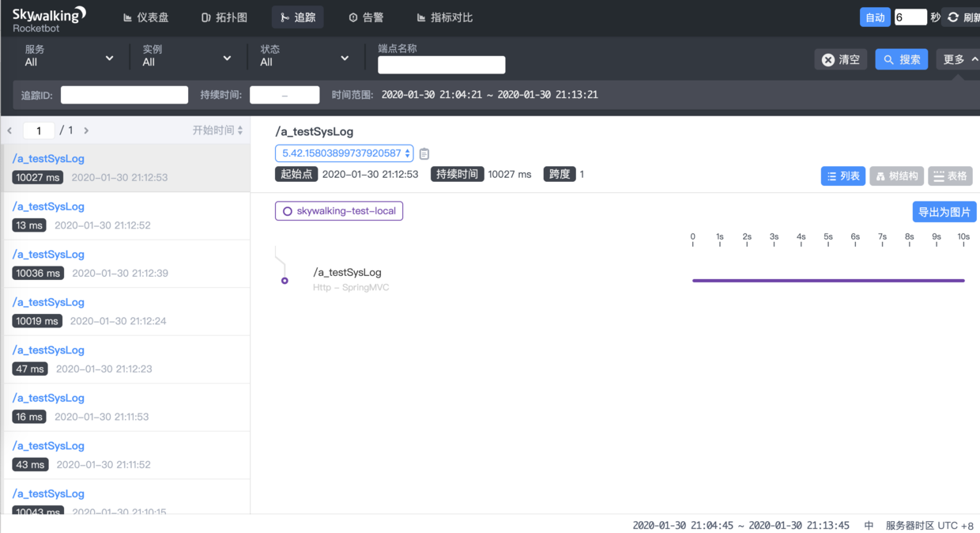Click the footer time range display
The image size is (980, 533).
point(741,525)
